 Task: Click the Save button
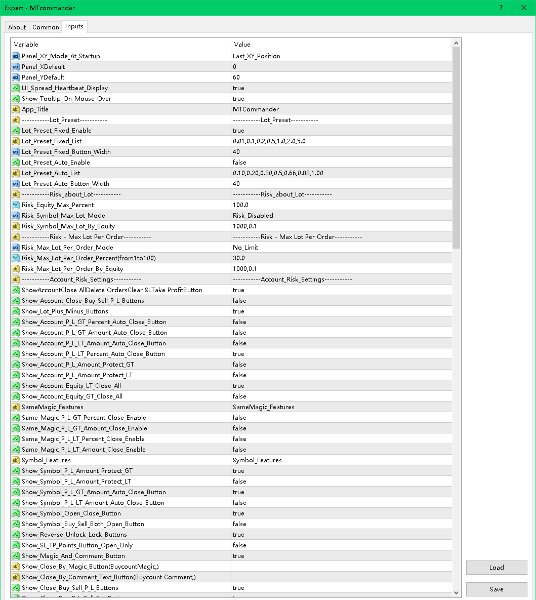coord(497,589)
